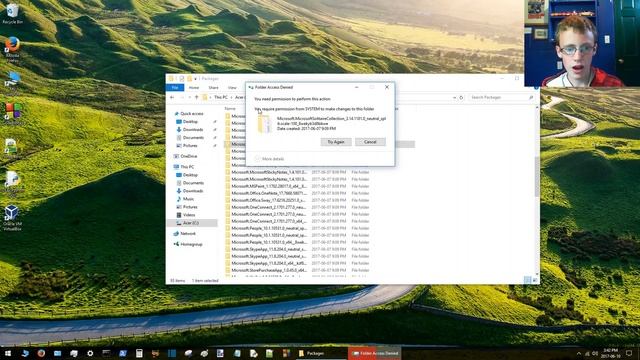Click the Explorer back arrow
The width and height of the screenshot is (640, 360).
point(172,98)
